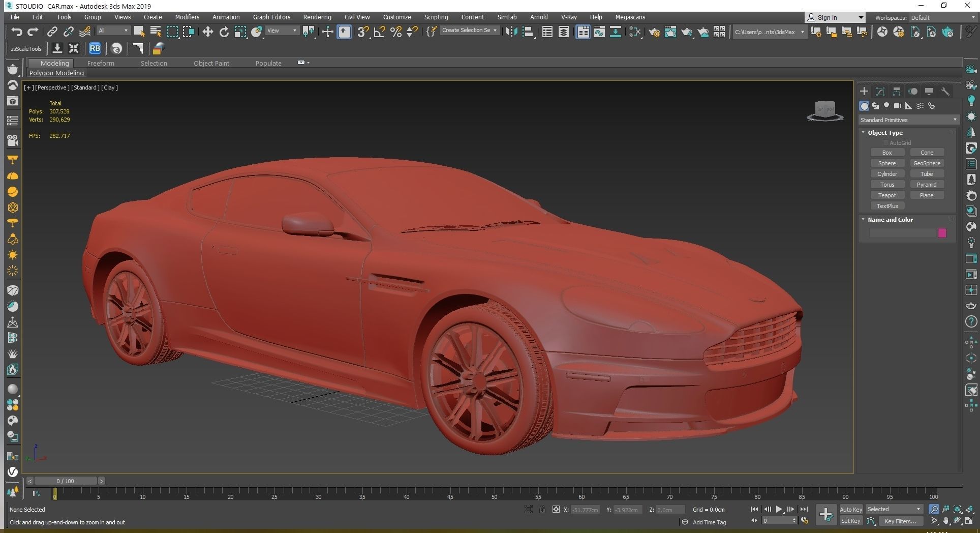Click the Redo arrow in main toolbar

point(33,32)
